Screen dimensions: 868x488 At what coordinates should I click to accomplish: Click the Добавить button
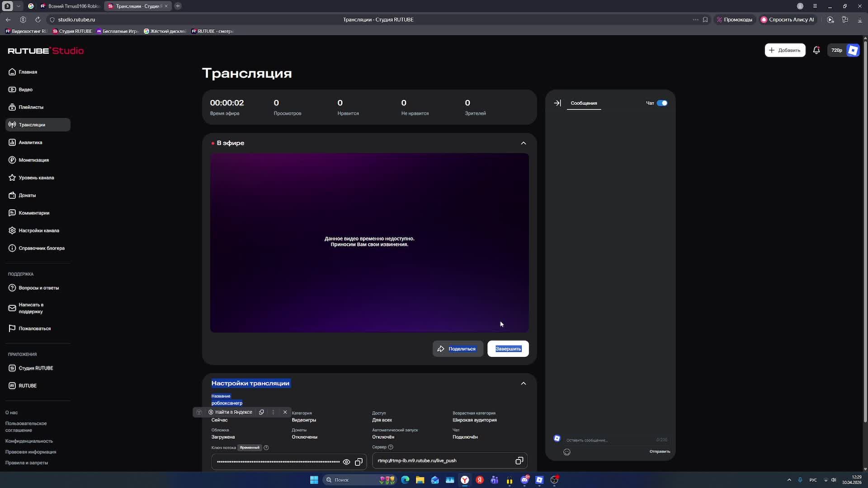click(784, 50)
